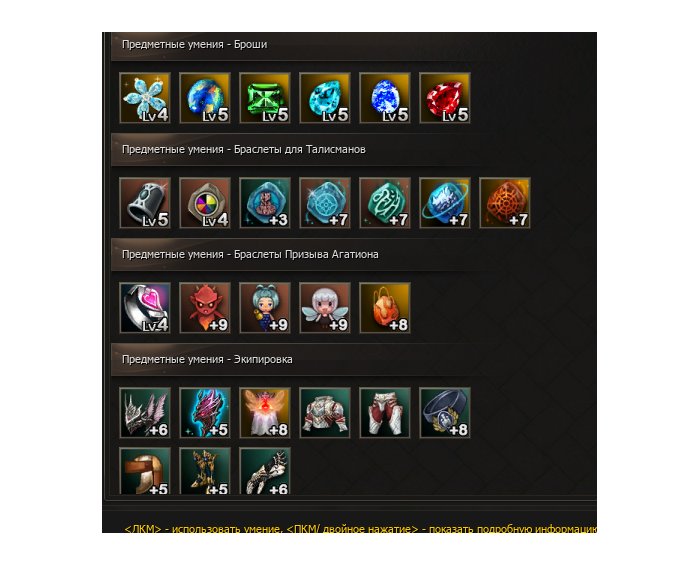Select the green emerald brooch Lv5 skill

click(265, 98)
